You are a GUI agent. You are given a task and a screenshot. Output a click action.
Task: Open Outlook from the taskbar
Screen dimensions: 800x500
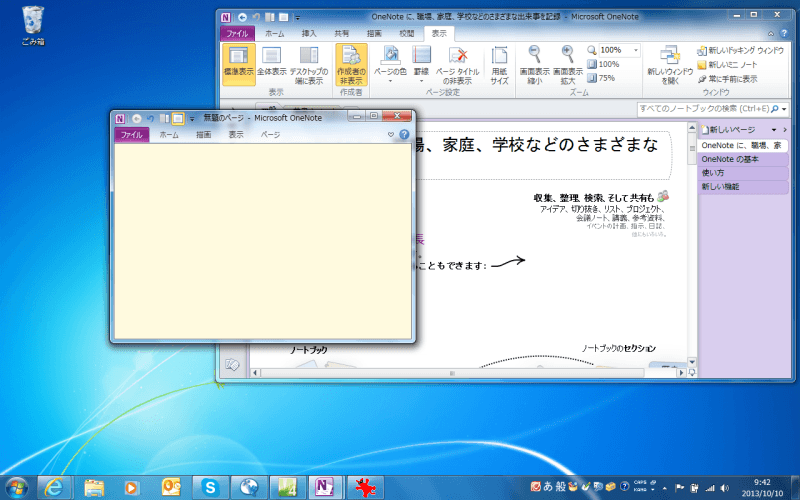pyautogui.click(x=171, y=488)
